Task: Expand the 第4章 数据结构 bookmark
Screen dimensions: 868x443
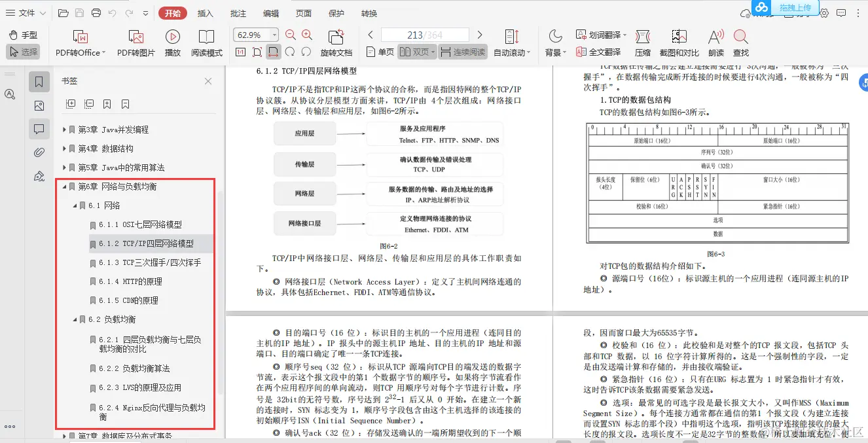Action: point(63,149)
